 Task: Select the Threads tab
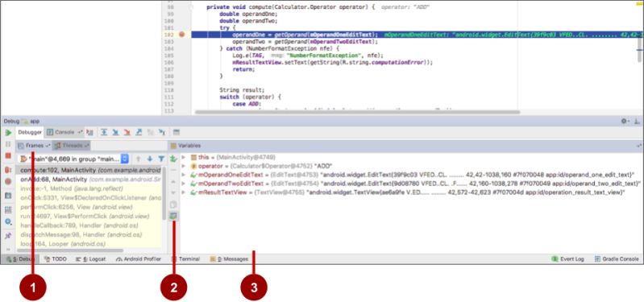pyautogui.click(x=72, y=146)
